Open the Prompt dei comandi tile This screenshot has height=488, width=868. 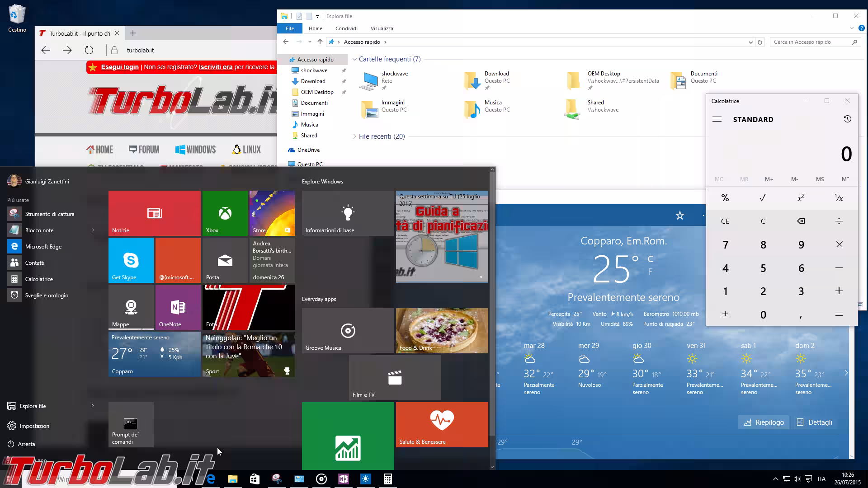pos(131,424)
